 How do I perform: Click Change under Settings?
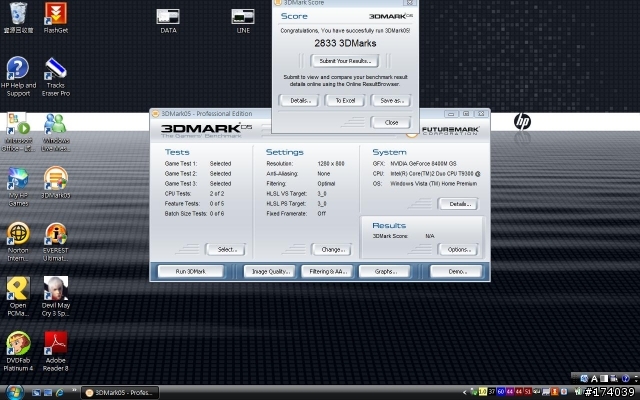(x=332, y=249)
